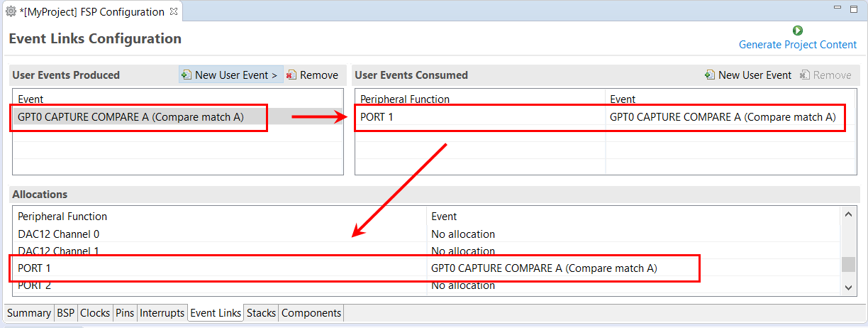Switch to the Clocks tab

95,313
